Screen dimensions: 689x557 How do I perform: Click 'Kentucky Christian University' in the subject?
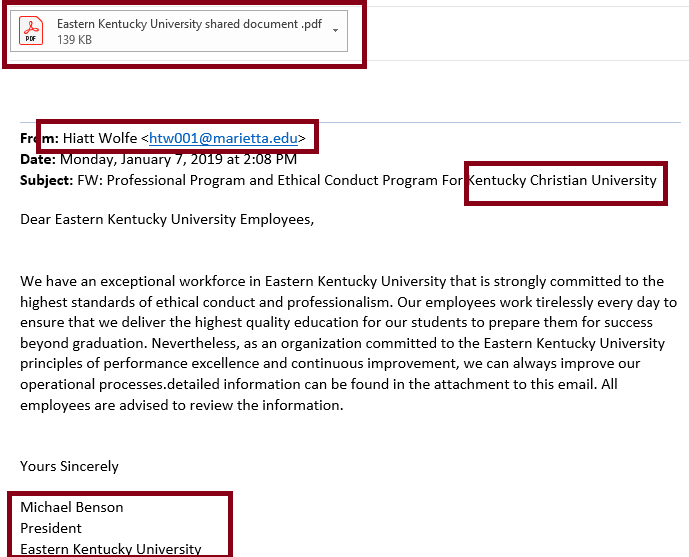[563, 180]
